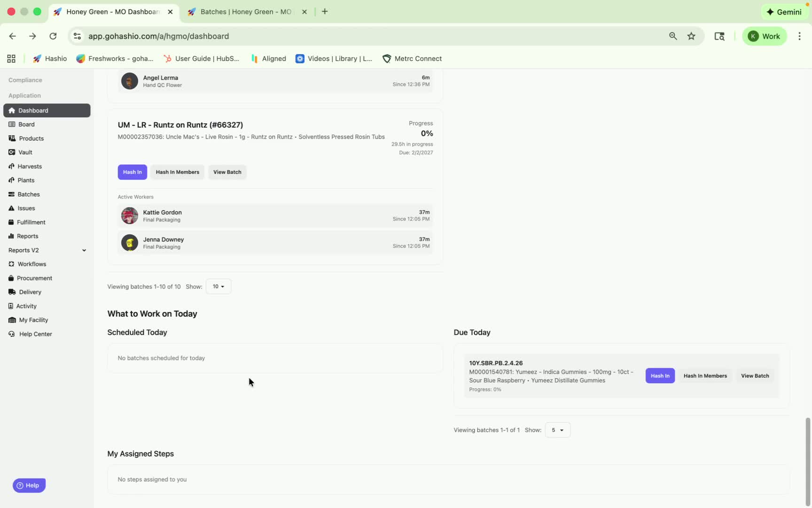Open the Dashboard home icon in sidebar
812x508 pixels.
12,111
